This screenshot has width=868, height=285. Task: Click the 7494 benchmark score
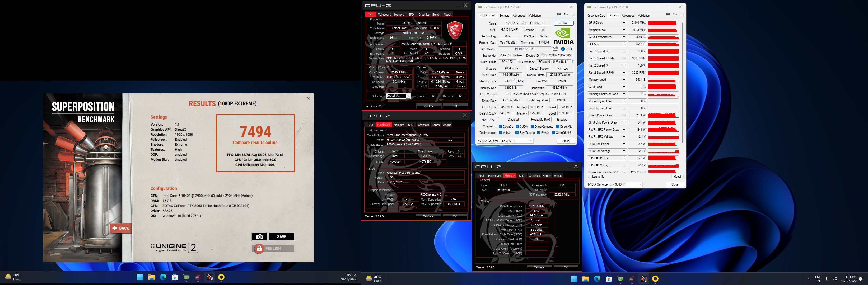(255, 132)
